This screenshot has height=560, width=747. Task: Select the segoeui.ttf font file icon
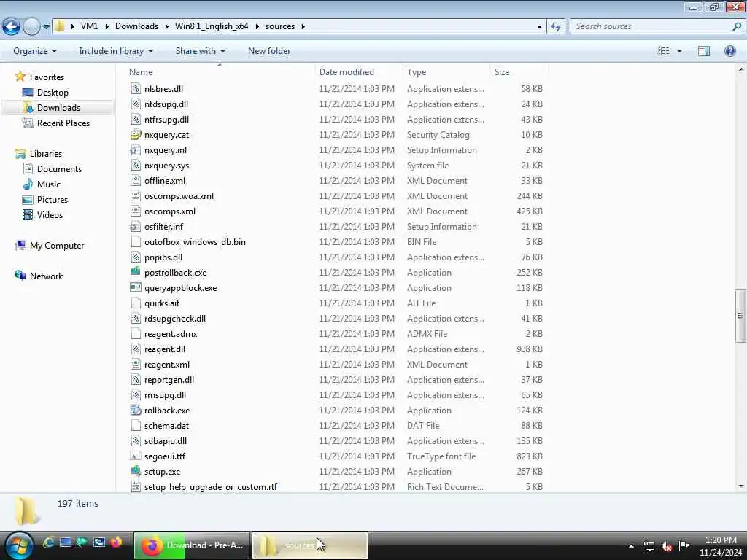click(x=136, y=456)
